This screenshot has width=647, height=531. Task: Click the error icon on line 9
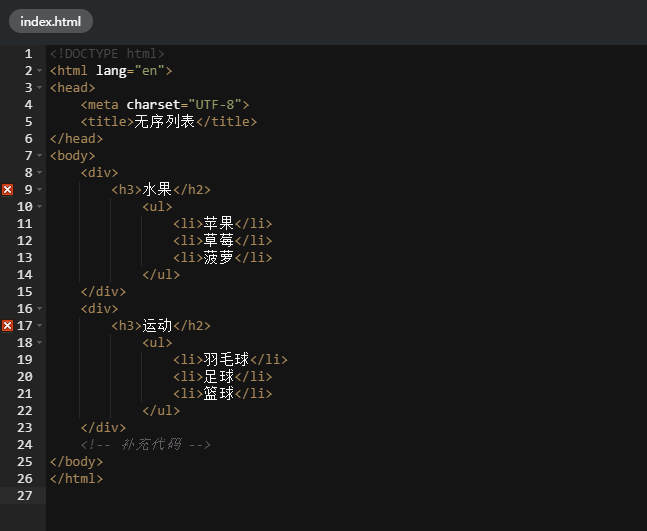tap(7, 189)
